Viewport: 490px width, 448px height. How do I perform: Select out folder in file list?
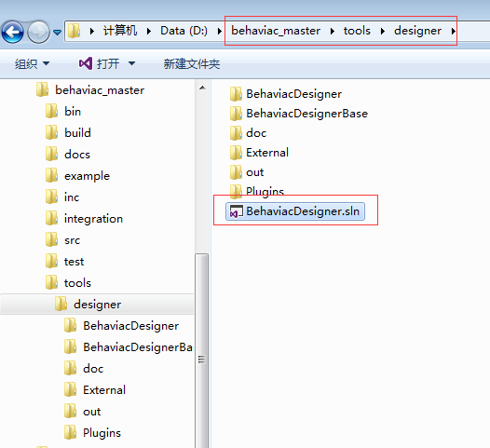click(x=254, y=172)
